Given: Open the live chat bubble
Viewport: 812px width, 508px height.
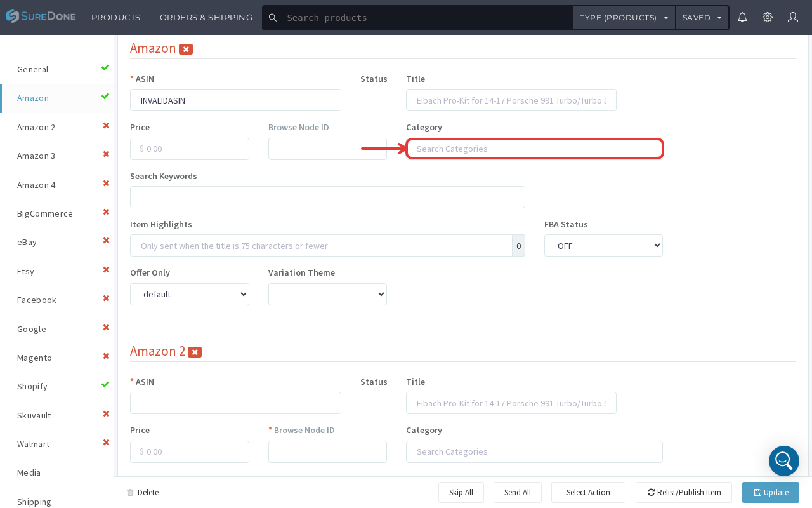Looking at the screenshot, I should 784,461.
